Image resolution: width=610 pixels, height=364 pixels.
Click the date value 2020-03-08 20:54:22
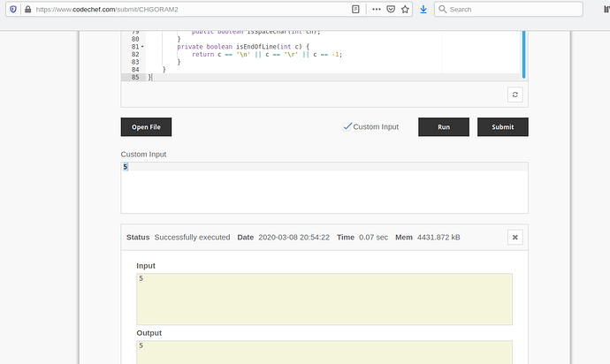(x=294, y=238)
